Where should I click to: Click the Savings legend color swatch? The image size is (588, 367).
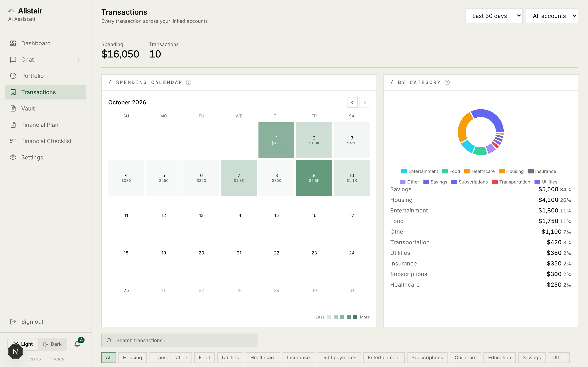[x=426, y=182]
